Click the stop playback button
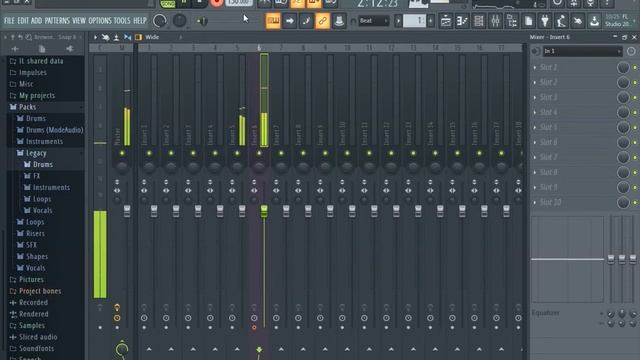 click(x=199, y=3)
